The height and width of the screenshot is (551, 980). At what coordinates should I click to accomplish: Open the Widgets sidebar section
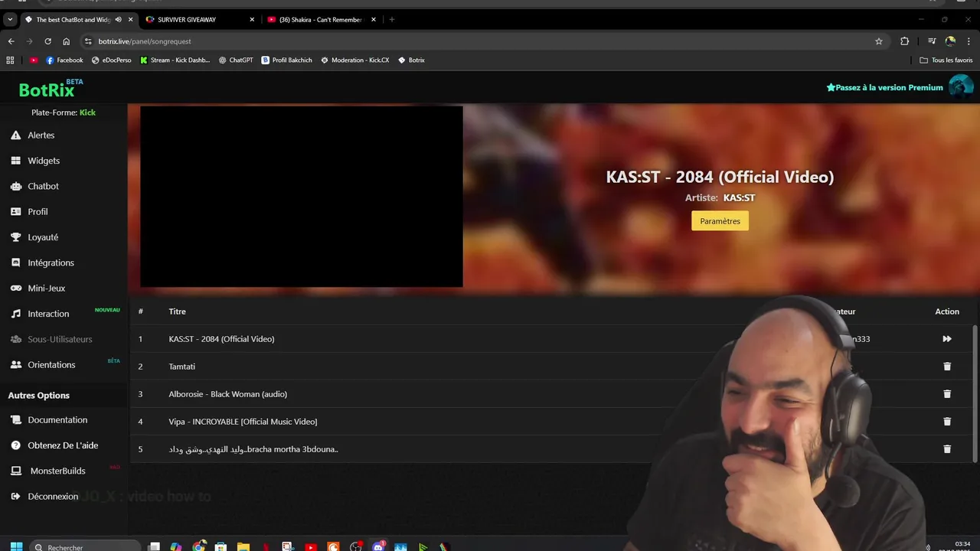(x=43, y=161)
